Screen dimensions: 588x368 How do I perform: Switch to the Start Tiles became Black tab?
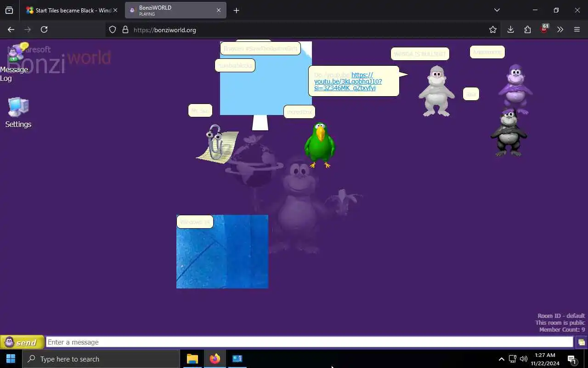click(x=69, y=10)
